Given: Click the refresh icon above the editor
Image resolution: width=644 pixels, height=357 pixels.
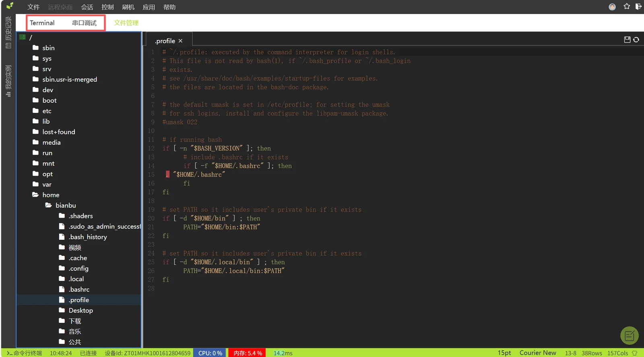Looking at the screenshot, I should coord(636,39).
